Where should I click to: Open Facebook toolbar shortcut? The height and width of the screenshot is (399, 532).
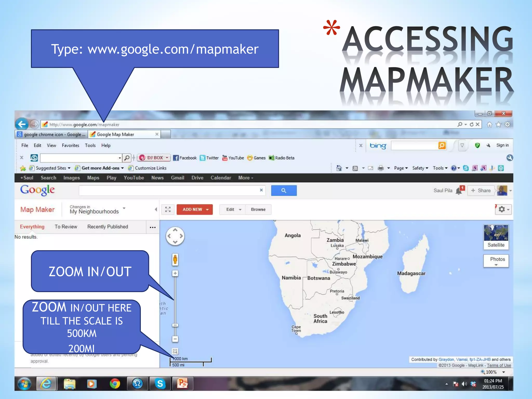pos(185,158)
